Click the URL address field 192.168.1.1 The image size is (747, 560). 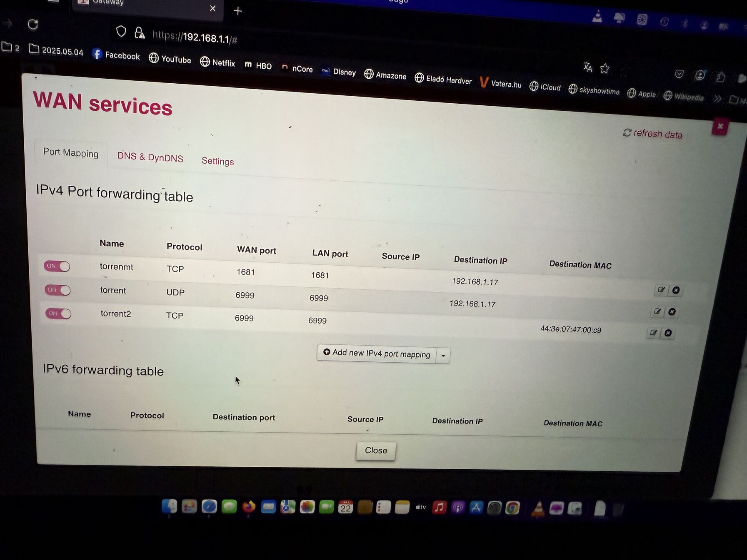click(x=195, y=37)
